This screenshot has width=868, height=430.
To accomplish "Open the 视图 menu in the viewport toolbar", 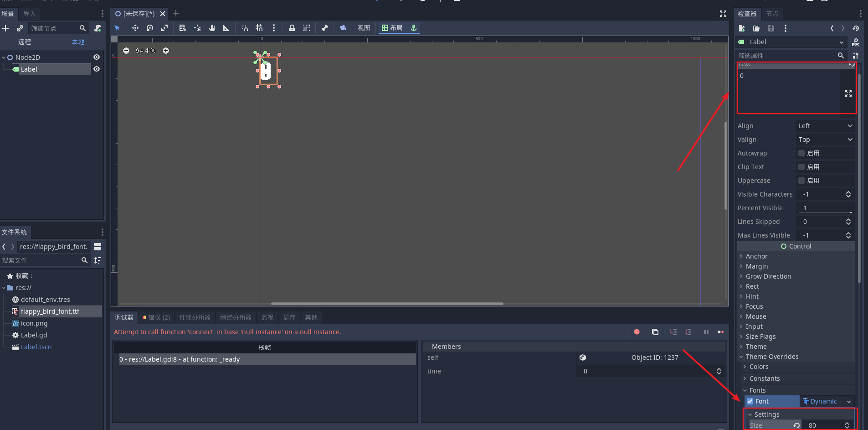I will coord(363,28).
